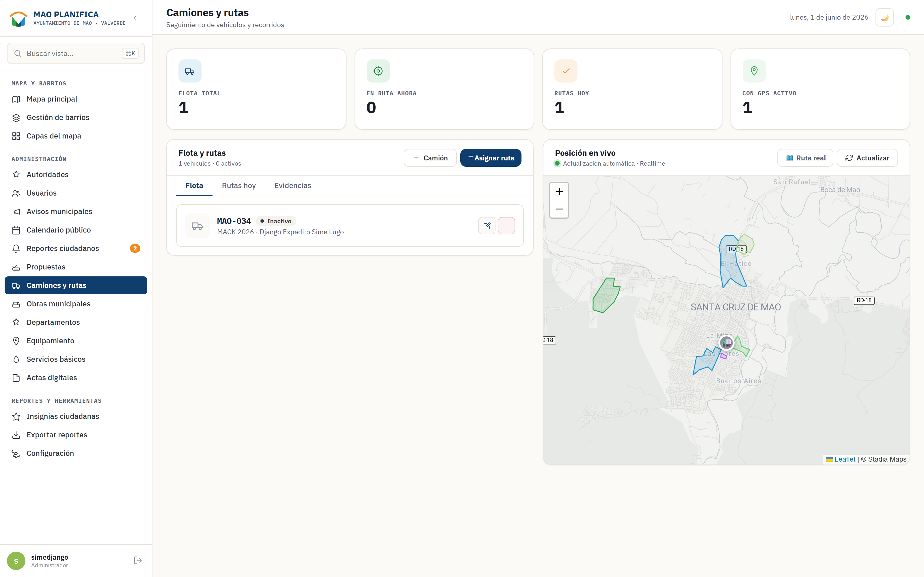Add a new truck with the Camión button
The width and height of the screenshot is (924, 577).
tap(430, 158)
